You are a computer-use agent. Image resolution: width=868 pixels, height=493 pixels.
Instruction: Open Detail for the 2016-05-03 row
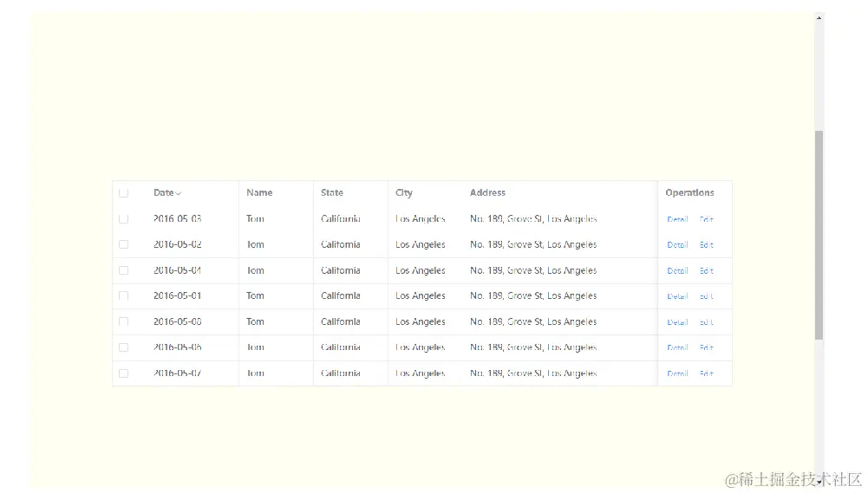click(x=677, y=219)
